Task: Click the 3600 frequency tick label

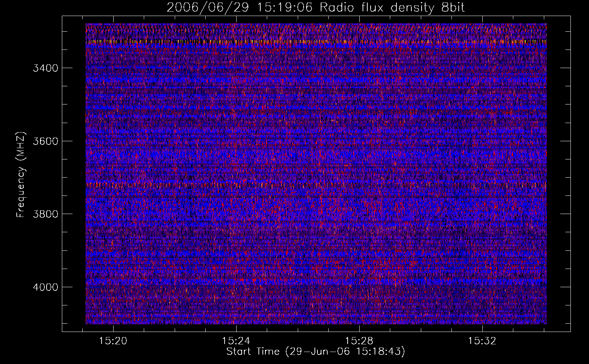Action: [x=46, y=141]
